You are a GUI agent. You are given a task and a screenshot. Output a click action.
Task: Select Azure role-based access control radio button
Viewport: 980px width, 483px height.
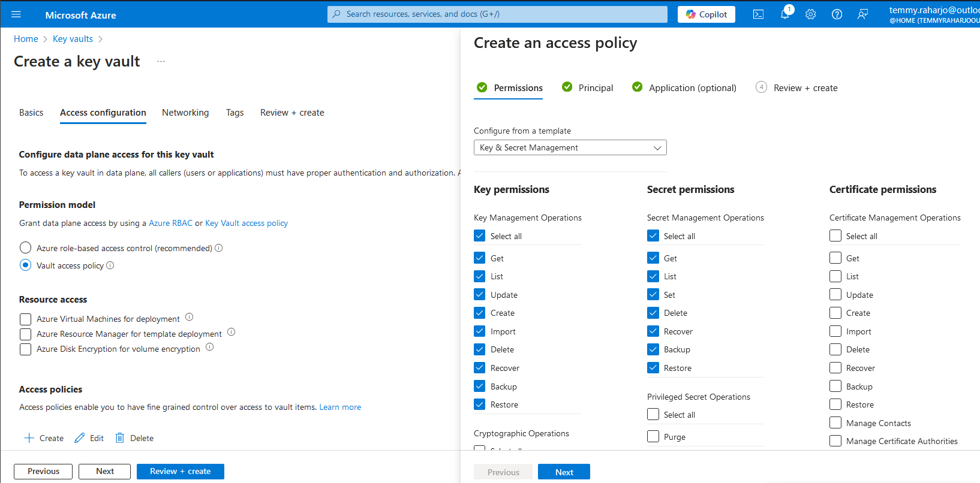(25, 247)
